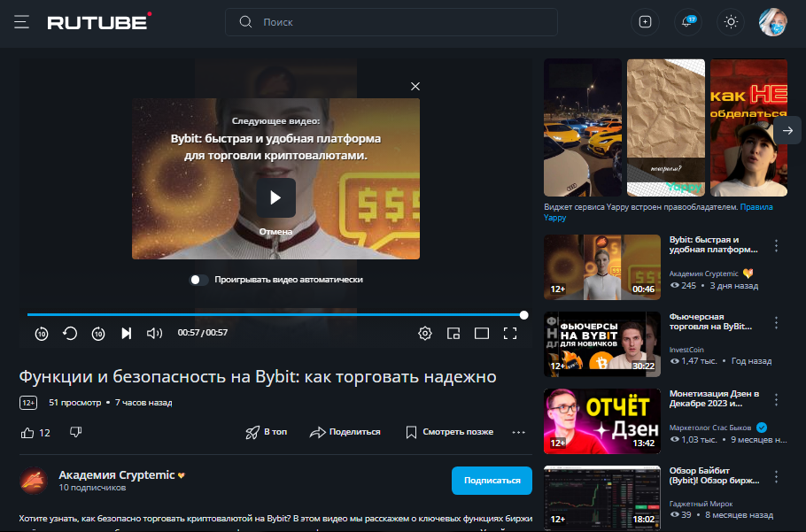
Task: Play the next video from overlay
Action: click(276, 197)
